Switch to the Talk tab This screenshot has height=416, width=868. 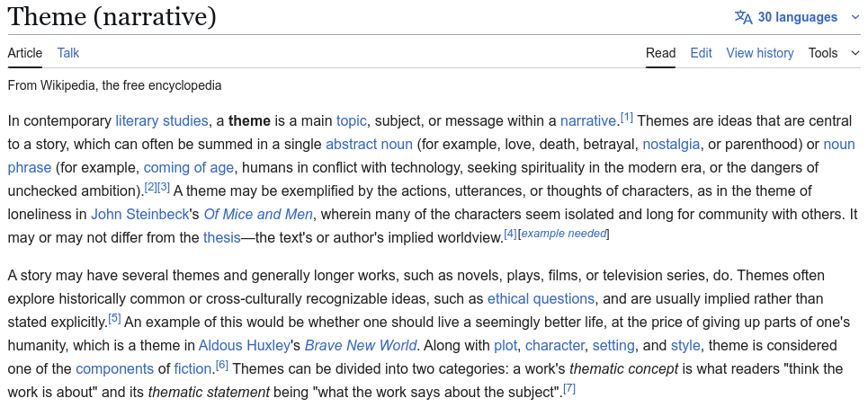point(68,53)
